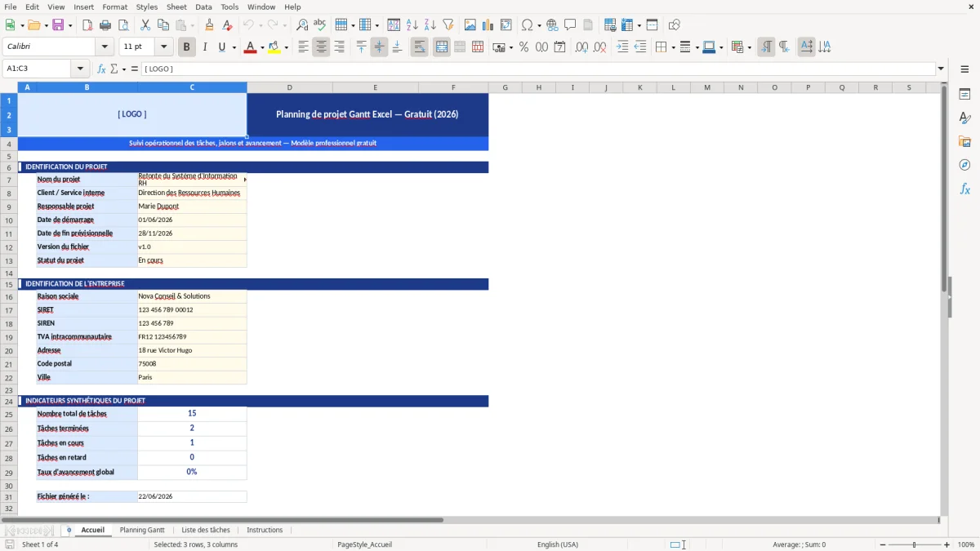Click the zoom in plus button
980x551 pixels.
[x=947, y=544]
